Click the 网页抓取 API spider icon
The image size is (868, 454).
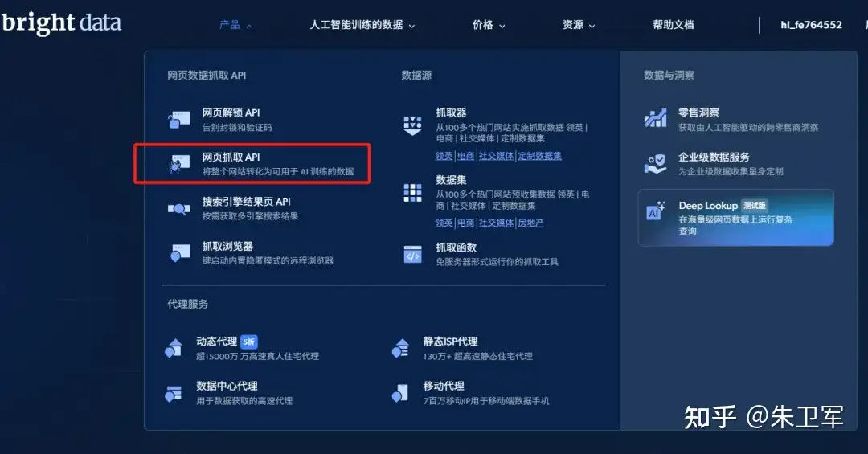[178, 164]
